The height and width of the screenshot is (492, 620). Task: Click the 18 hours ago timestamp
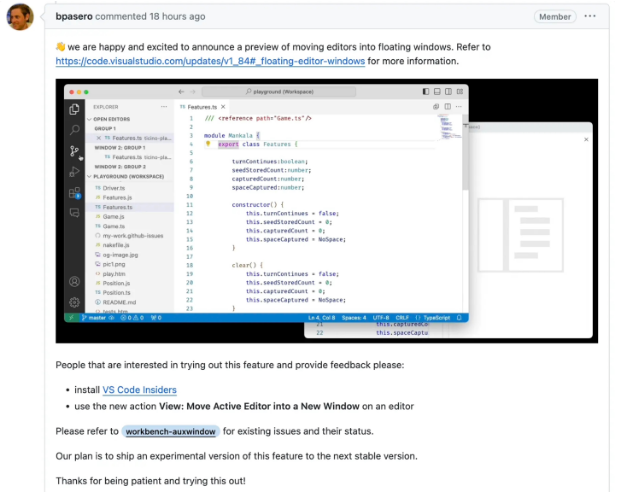[177, 17]
